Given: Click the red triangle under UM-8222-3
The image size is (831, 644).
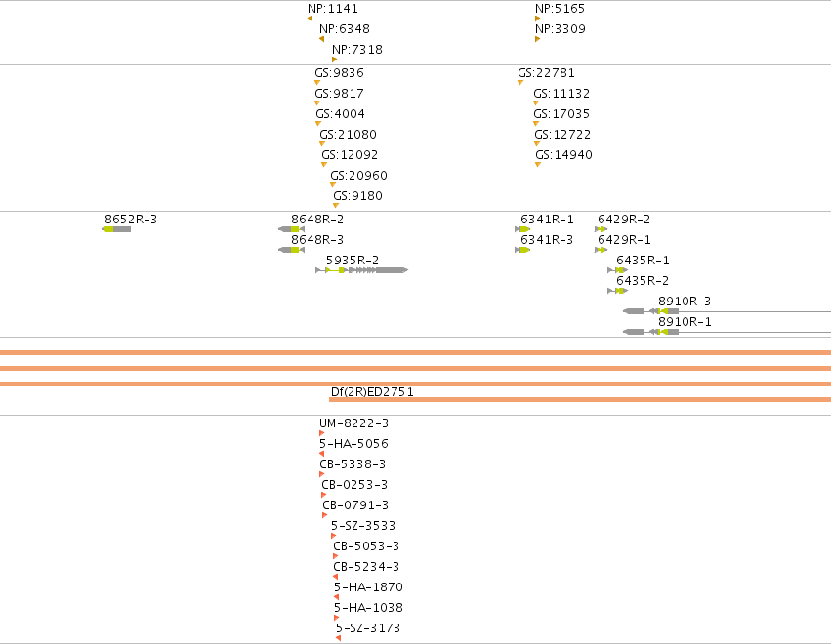Looking at the screenshot, I should pyautogui.click(x=321, y=433).
